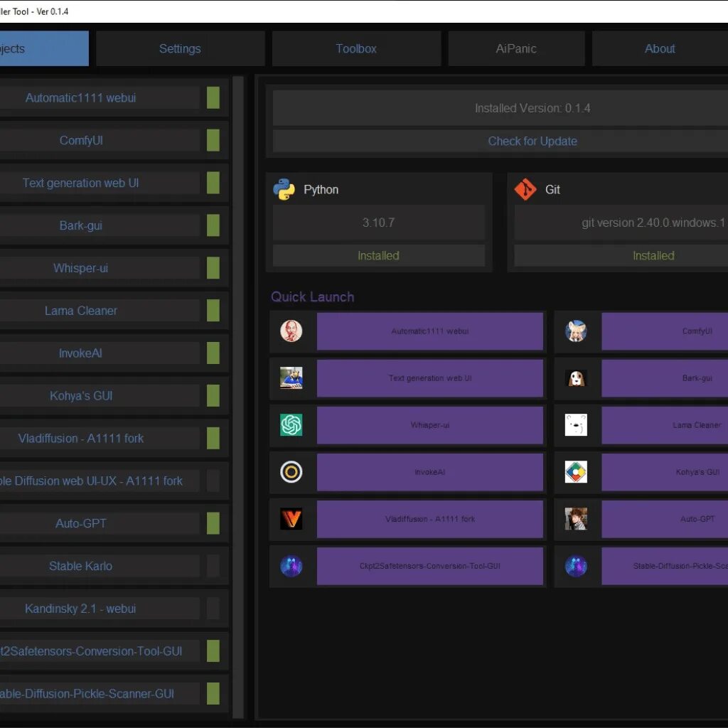
Task: Click the Text generation web UI quick launch icon
Action: [291, 378]
